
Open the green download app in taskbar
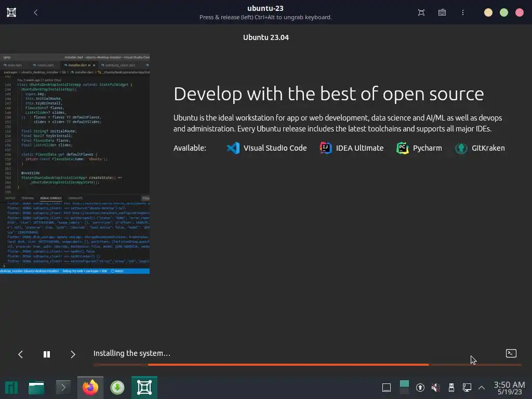point(117,388)
